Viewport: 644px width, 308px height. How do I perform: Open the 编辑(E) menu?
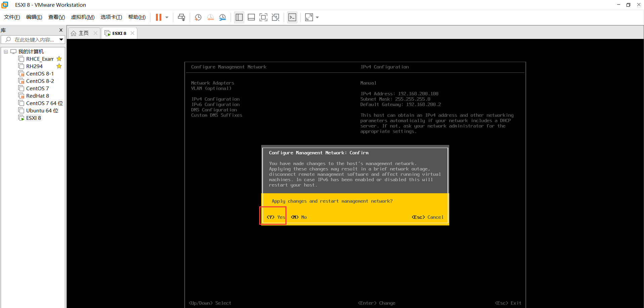(x=34, y=17)
